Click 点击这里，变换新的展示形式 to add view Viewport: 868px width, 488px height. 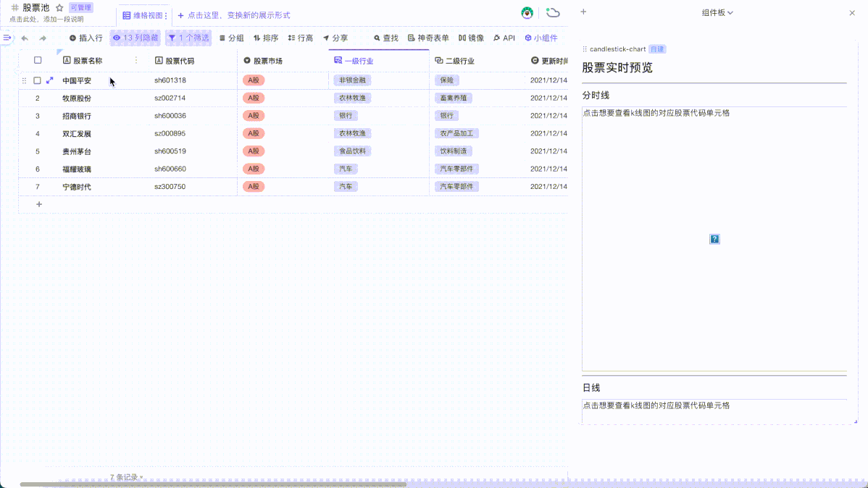[x=234, y=15]
